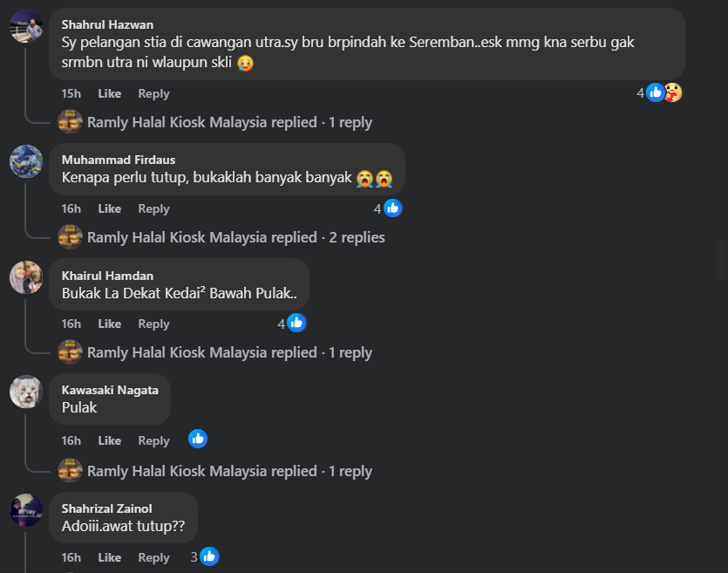Open Shahrizal Zainol's profile name link

tap(107, 508)
